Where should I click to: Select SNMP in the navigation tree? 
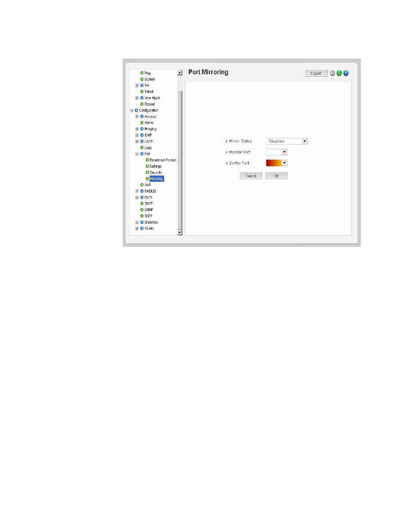149,210
